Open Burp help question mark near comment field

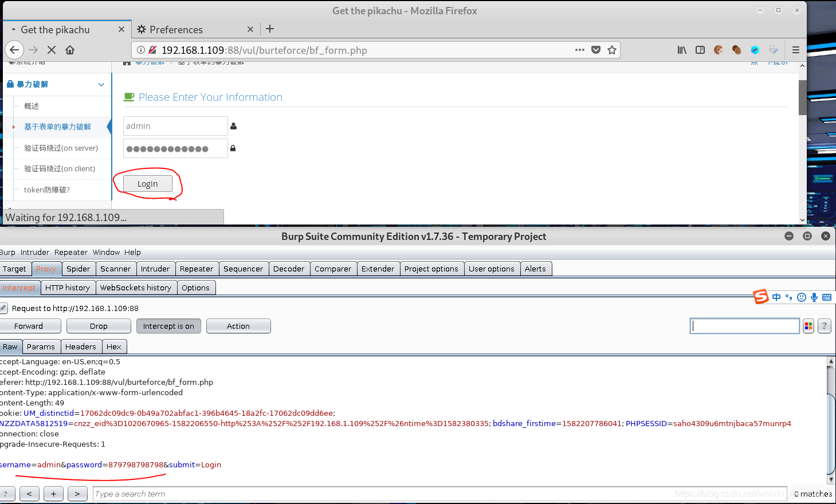[825, 326]
